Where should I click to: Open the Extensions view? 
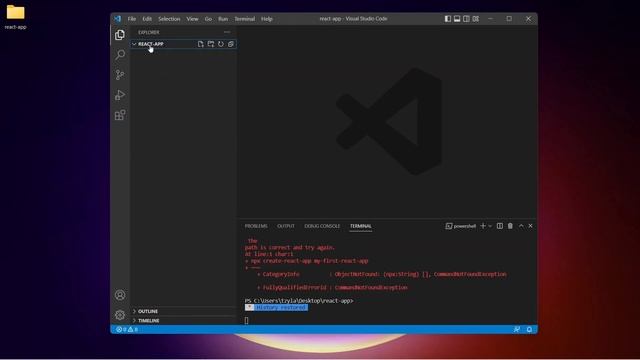(120, 115)
